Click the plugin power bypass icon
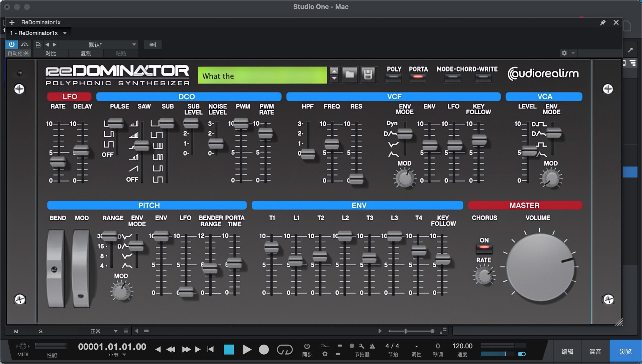Screen dimensions: 642x364 tap(12, 44)
